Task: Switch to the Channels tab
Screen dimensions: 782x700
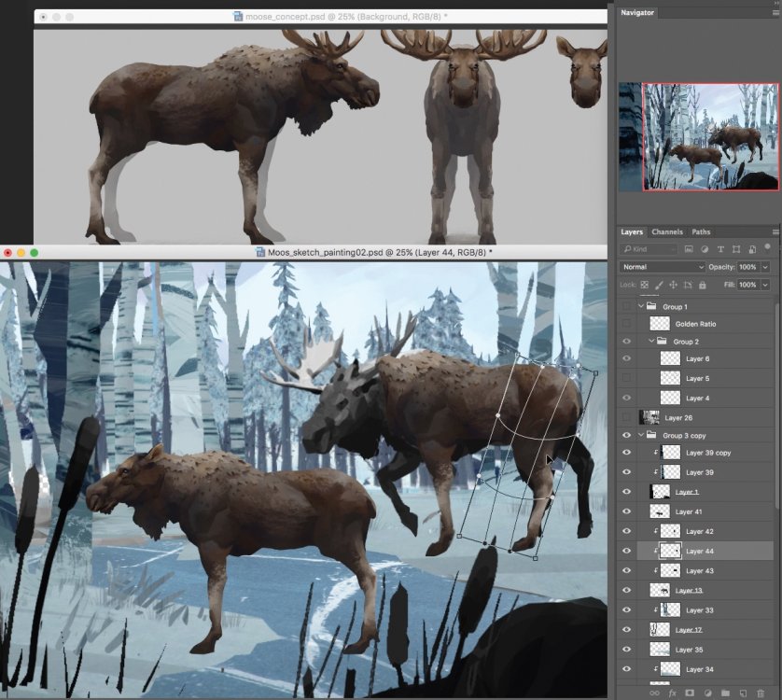Action: point(667,232)
